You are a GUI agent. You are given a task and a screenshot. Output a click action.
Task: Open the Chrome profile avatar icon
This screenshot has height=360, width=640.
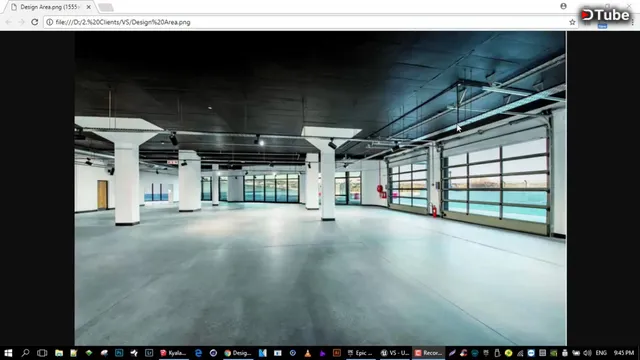click(563, 6)
